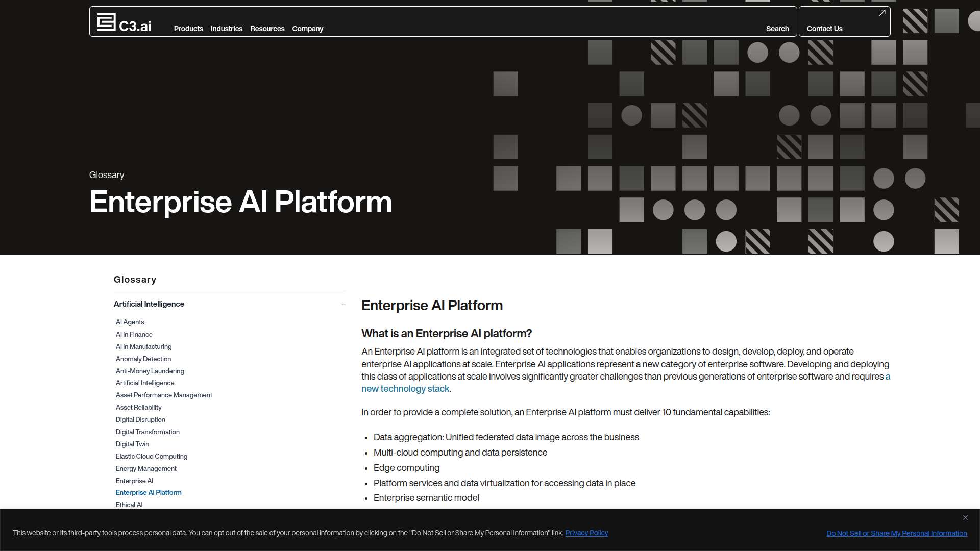980x551 pixels.
Task: Click the Search button in header
Action: 777,29
